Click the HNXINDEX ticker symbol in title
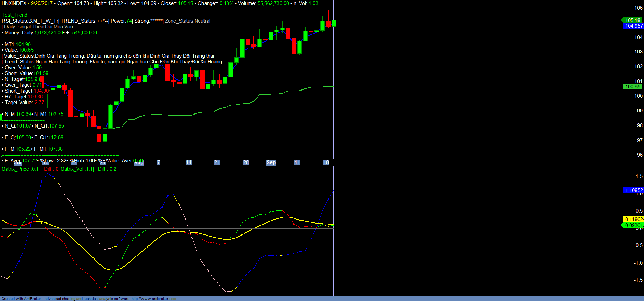The width and height of the screenshot is (644, 301). click(14, 3)
